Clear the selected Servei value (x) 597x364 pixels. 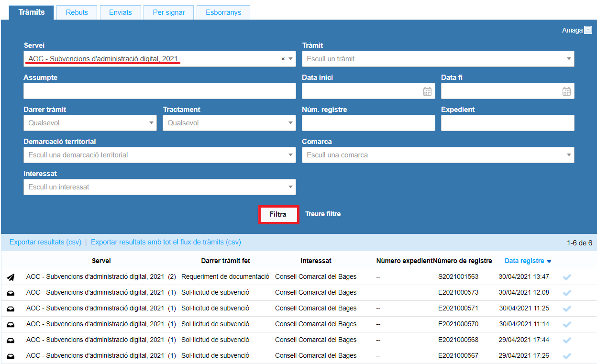pyautogui.click(x=283, y=59)
